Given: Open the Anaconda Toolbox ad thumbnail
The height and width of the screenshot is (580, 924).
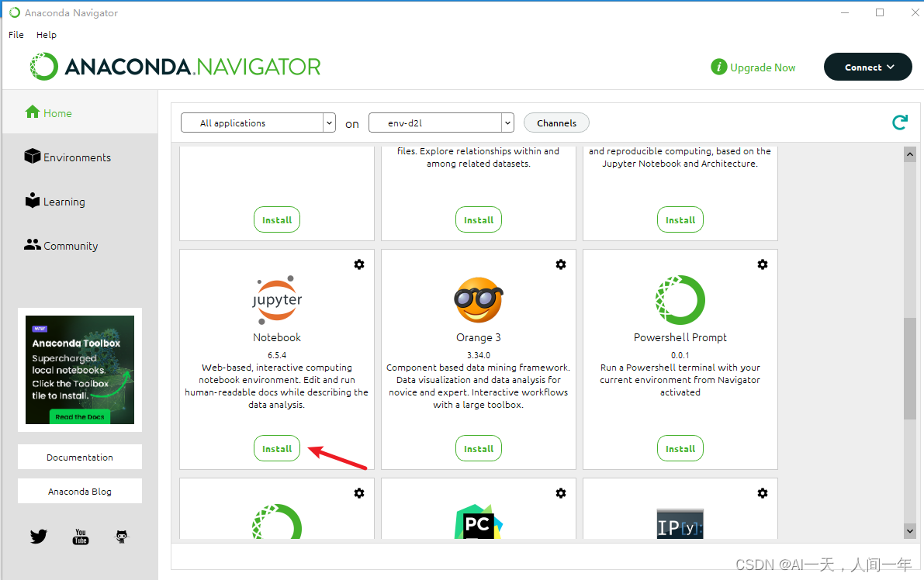Looking at the screenshot, I should click(x=80, y=369).
